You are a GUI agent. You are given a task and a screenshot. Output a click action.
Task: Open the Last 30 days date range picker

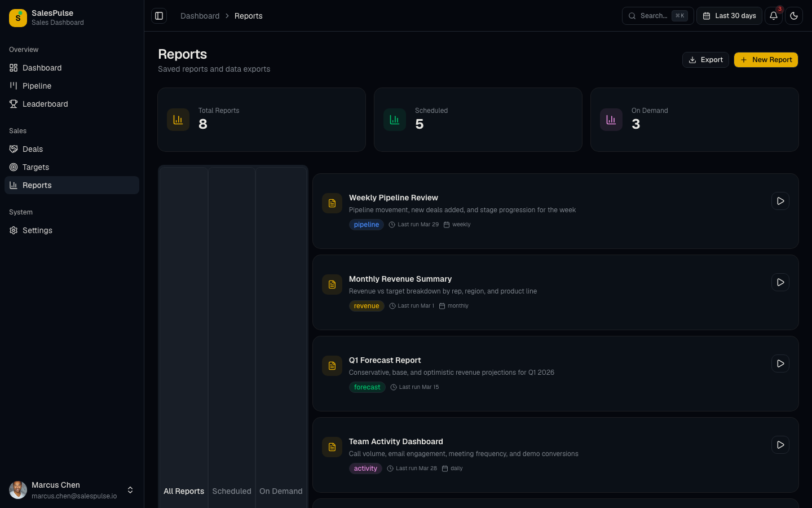coord(729,16)
